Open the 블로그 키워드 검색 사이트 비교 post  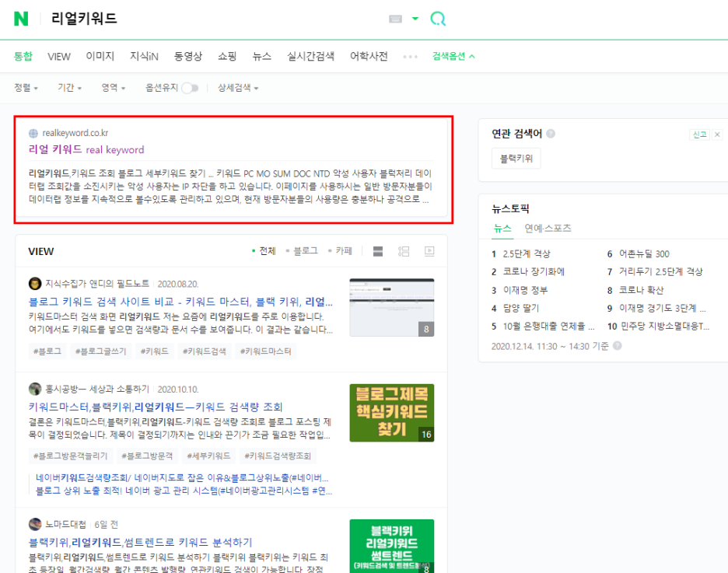(180, 302)
